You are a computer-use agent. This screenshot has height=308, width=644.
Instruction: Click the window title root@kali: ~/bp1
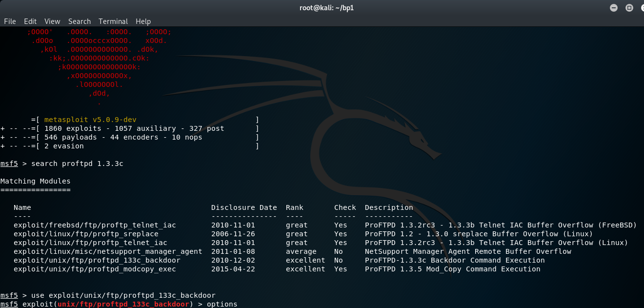point(326,8)
